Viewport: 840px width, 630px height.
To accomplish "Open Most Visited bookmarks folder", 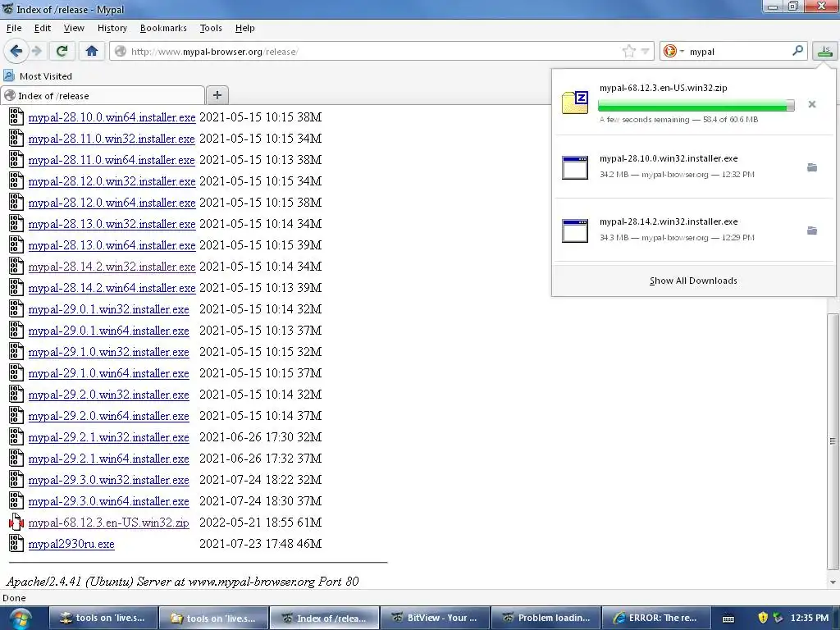I will coord(38,76).
